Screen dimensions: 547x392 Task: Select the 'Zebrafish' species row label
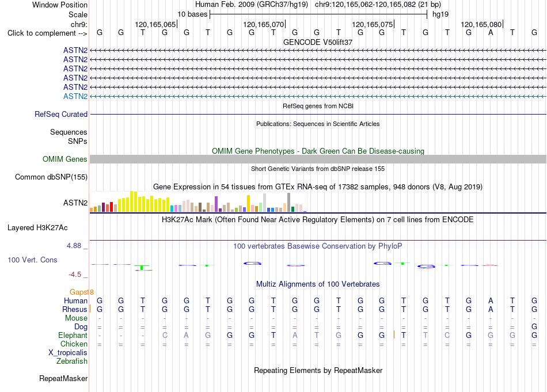(72, 361)
